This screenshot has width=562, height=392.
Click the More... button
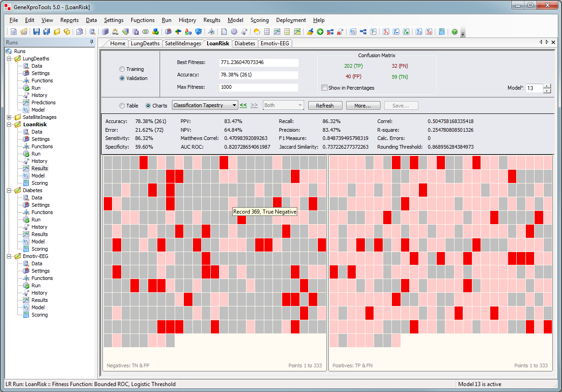[363, 105]
